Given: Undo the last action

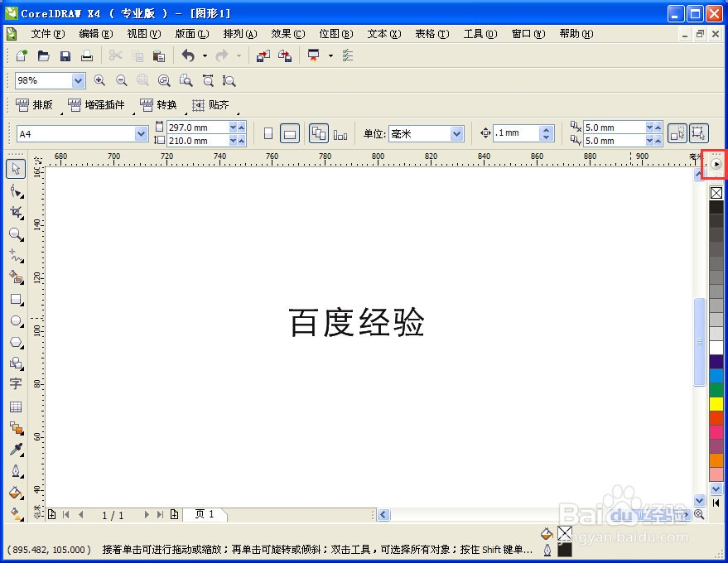Looking at the screenshot, I should tap(188, 55).
